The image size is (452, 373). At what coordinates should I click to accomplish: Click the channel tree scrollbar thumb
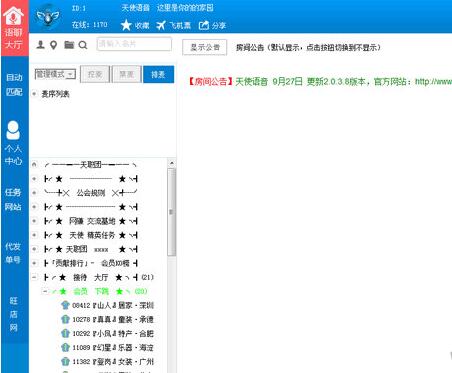pos(171,212)
